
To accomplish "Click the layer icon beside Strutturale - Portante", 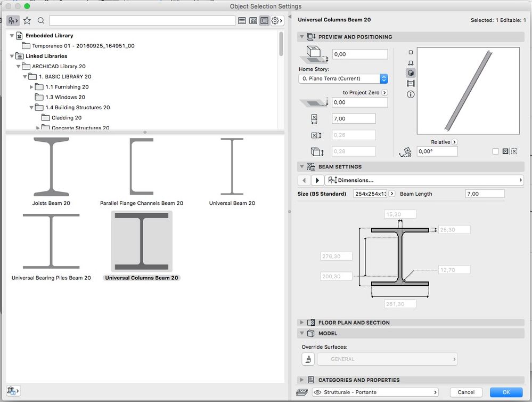I will click(302, 392).
